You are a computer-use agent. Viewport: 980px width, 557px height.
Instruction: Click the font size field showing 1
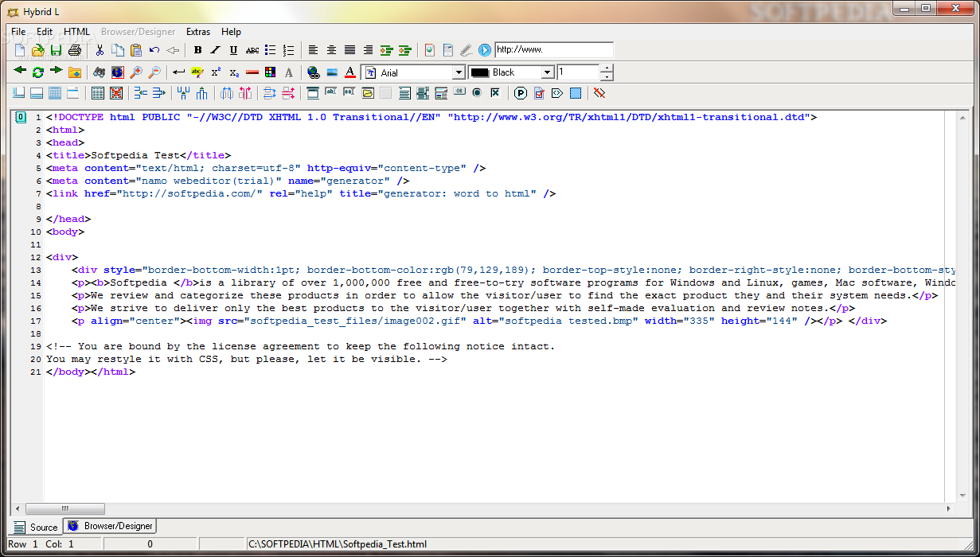(x=578, y=72)
